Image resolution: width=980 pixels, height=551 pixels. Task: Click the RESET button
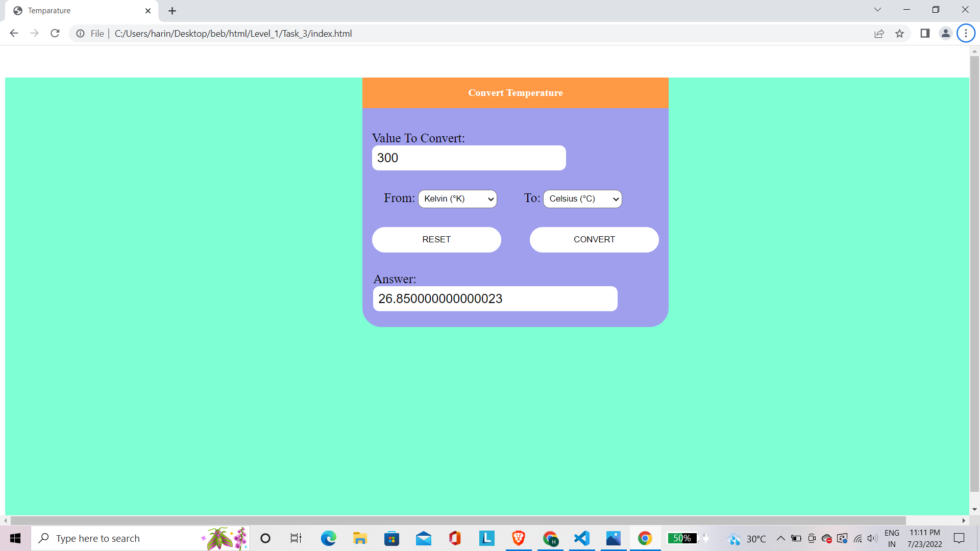tap(436, 239)
